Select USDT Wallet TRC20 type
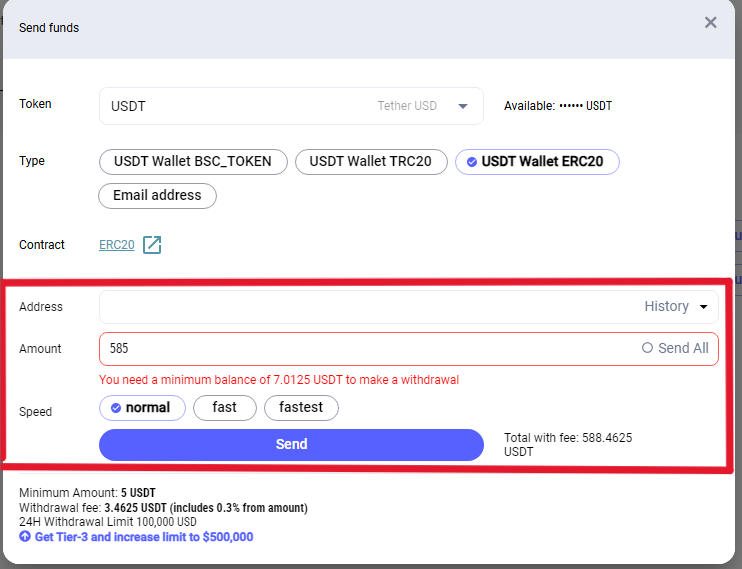742x569 pixels. coord(370,162)
